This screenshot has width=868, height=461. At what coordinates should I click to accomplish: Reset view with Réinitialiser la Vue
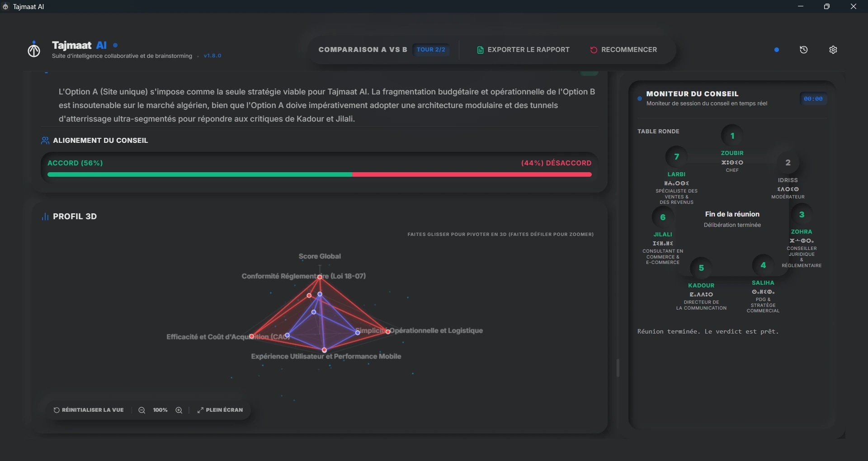pyautogui.click(x=89, y=410)
